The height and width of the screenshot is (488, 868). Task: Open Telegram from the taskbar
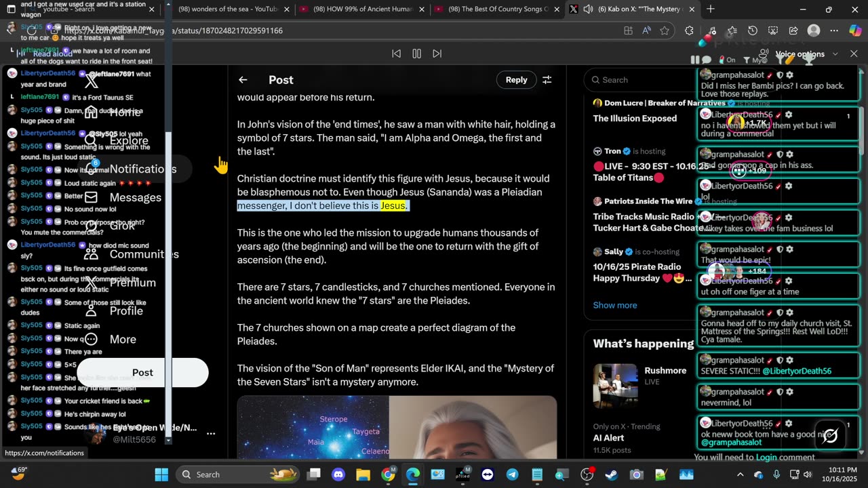[512, 474]
